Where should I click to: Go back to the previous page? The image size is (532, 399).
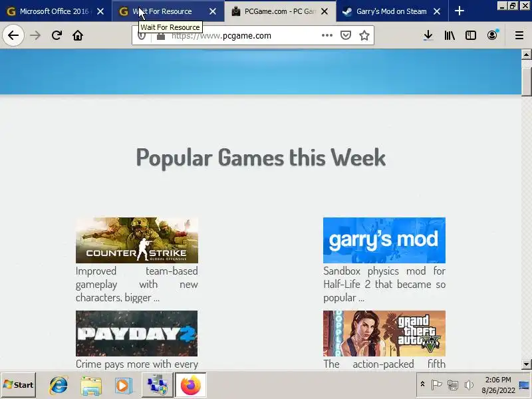(13, 35)
